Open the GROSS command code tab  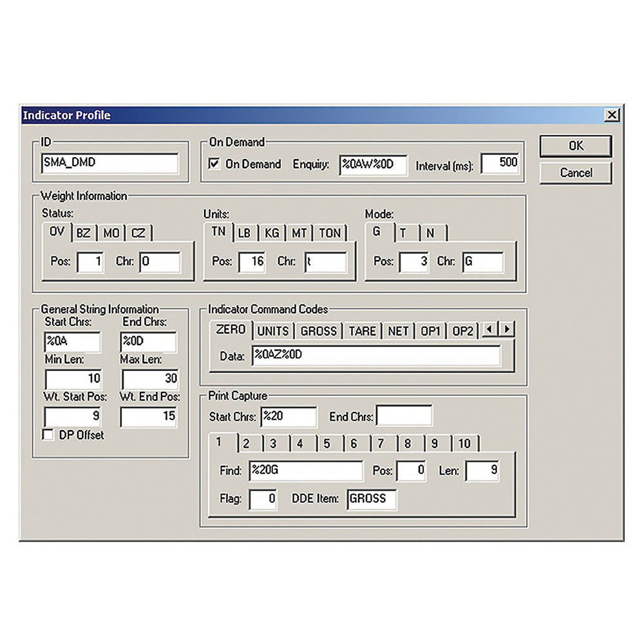pyautogui.click(x=319, y=331)
